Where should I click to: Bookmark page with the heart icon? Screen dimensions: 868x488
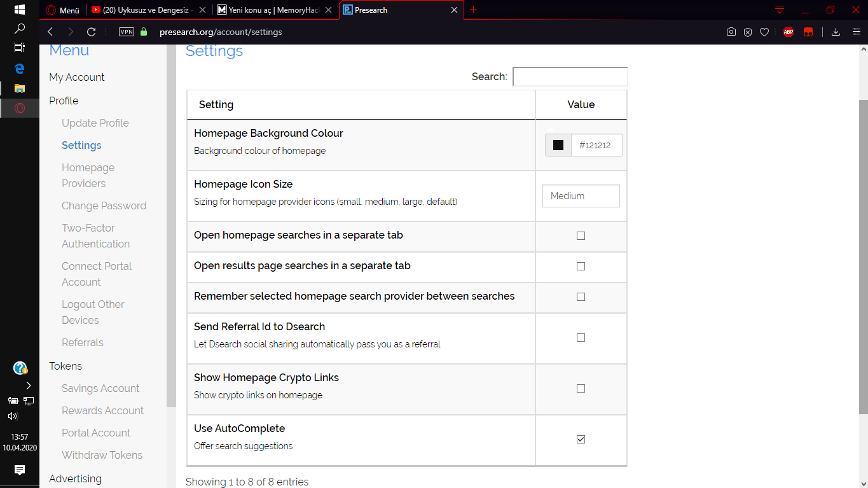(764, 32)
